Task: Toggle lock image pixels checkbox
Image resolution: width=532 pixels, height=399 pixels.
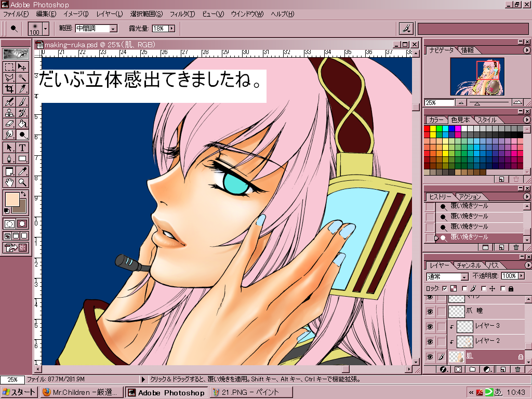Action: [x=464, y=289]
